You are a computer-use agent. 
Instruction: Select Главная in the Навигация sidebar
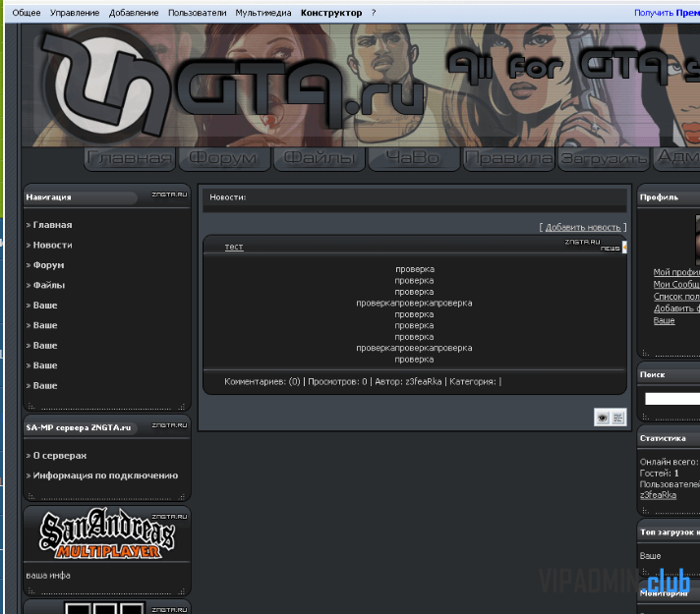[x=52, y=225]
